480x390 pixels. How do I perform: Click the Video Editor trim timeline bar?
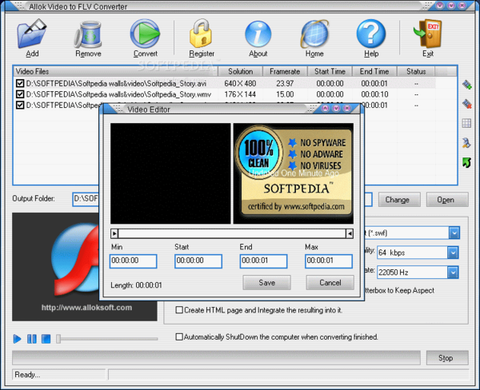tap(232, 233)
